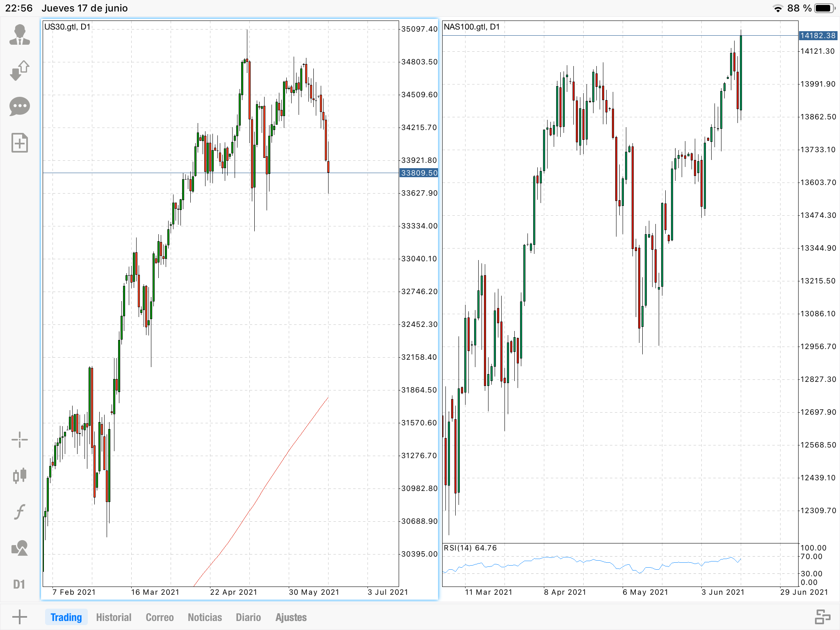Click the NAS100 14182.38 price label
The image size is (840, 630).
click(x=817, y=36)
